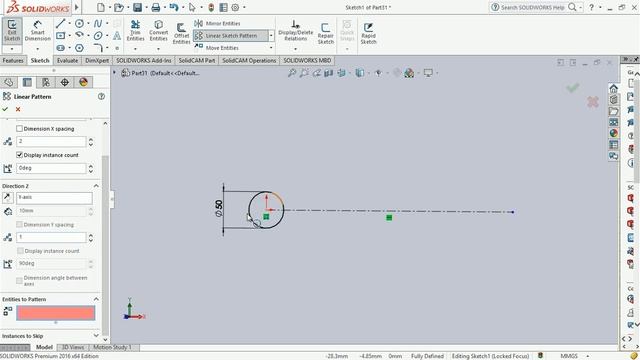Collapse the Direction 2 section

96,186
